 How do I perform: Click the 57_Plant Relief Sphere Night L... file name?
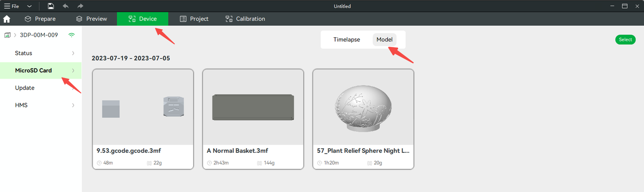click(x=363, y=151)
